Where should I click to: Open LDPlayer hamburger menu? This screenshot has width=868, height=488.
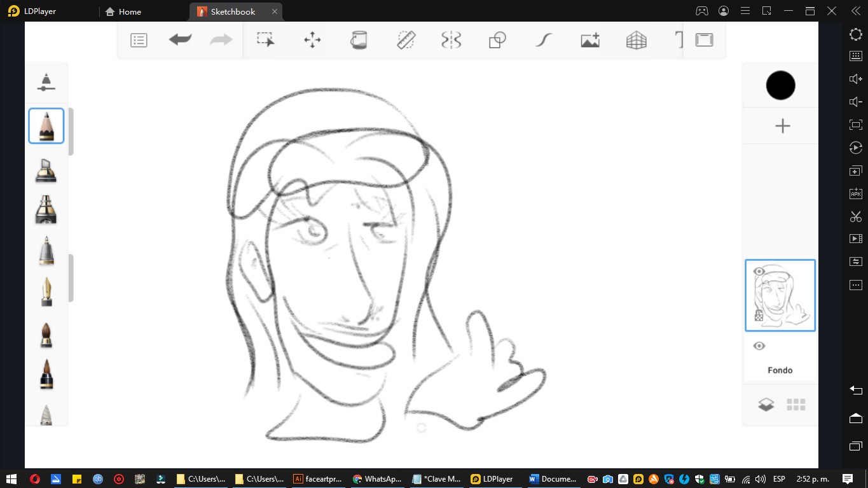click(745, 11)
